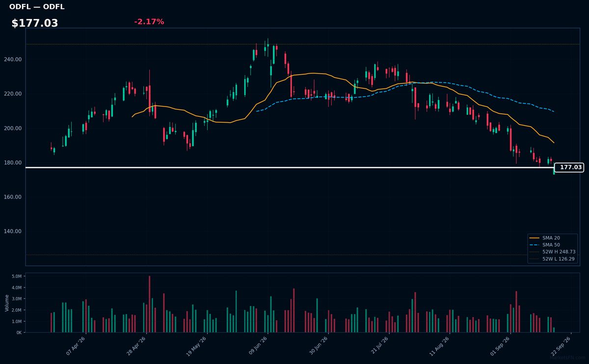Click the tallest red volume bar near 28 Apr
589x364 pixels.
(x=149, y=304)
